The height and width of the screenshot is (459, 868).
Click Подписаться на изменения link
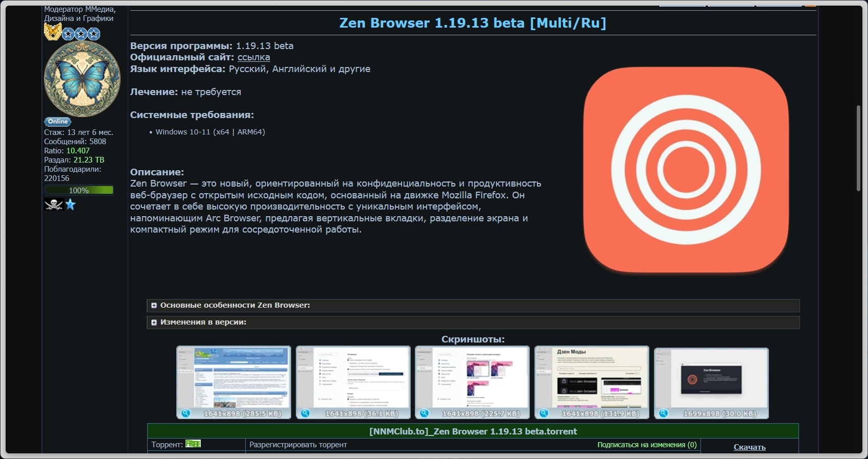pyautogui.click(x=647, y=445)
